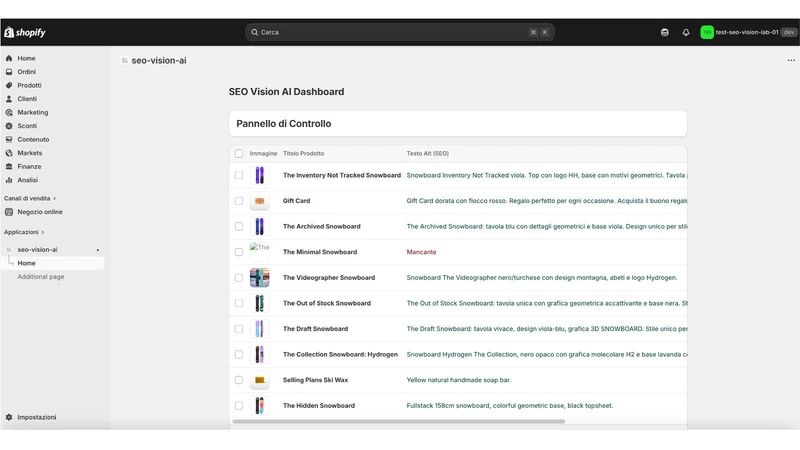Image resolution: width=800 pixels, height=450 pixels.
Task: Click the Mancante alt text status
Action: point(421,252)
